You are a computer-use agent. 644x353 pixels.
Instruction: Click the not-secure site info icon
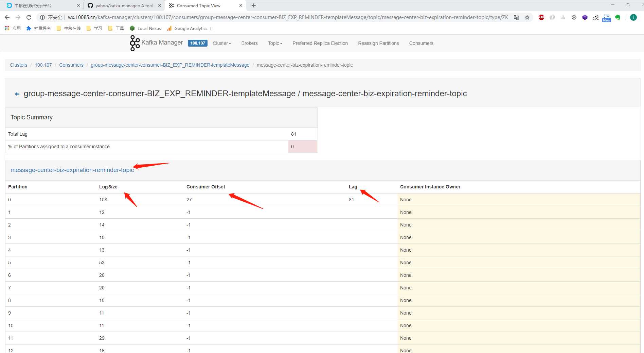click(x=42, y=17)
